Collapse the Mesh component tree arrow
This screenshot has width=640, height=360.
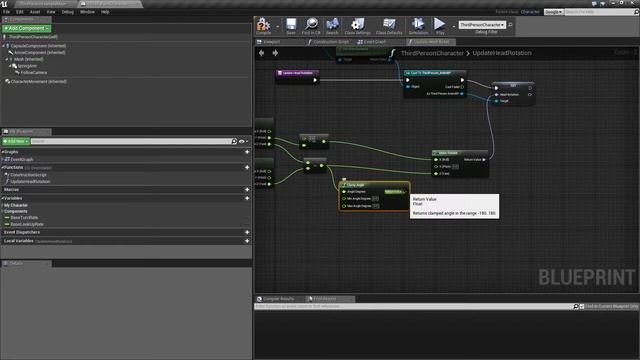pos(7,59)
